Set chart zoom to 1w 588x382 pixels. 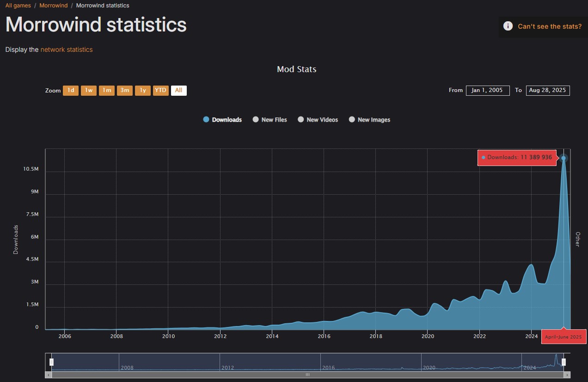coord(89,91)
